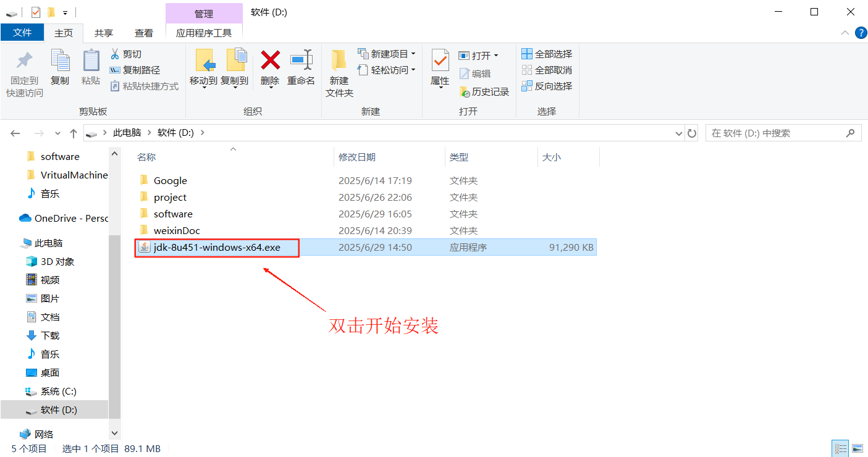Click Invert selection (反向选择)

547,86
